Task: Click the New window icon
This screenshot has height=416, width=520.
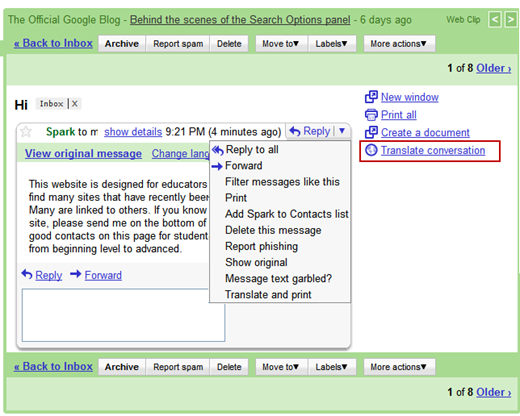Action: (x=371, y=97)
